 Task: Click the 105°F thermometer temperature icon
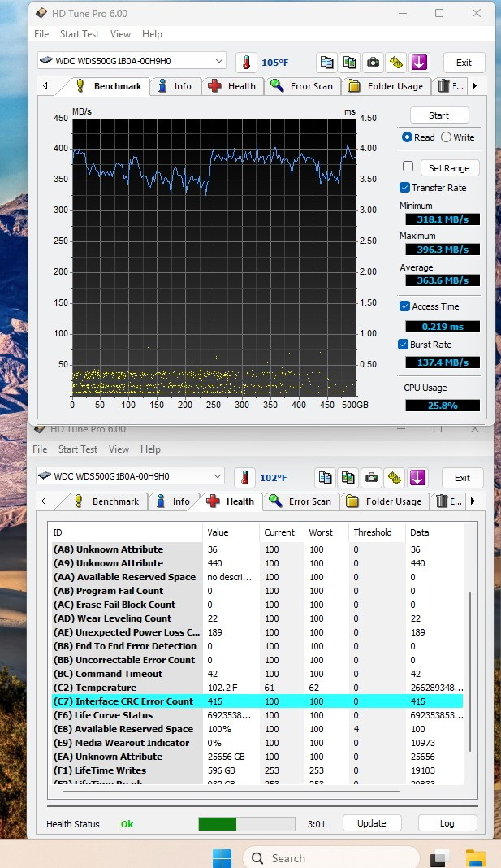[246, 63]
